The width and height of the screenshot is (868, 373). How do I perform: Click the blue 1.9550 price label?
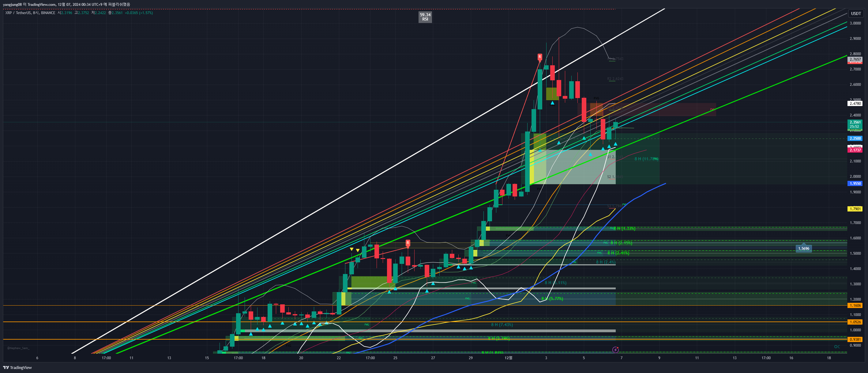pyautogui.click(x=855, y=184)
